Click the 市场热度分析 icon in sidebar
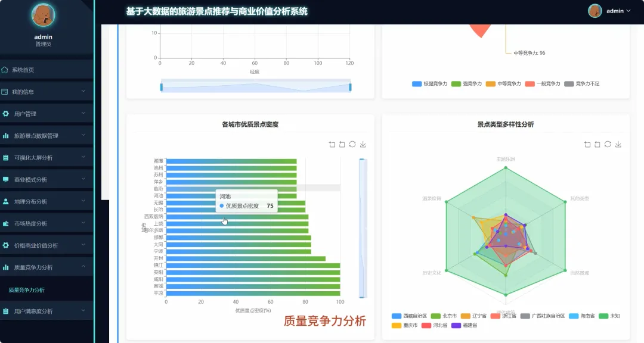The width and height of the screenshot is (644, 343). pos(6,224)
